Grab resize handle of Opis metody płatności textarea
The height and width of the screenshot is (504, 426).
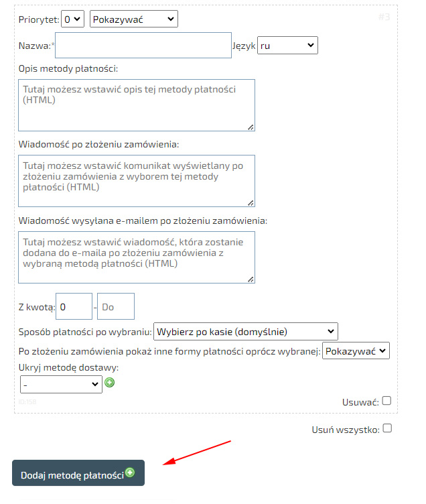pyautogui.click(x=251, y=127)
